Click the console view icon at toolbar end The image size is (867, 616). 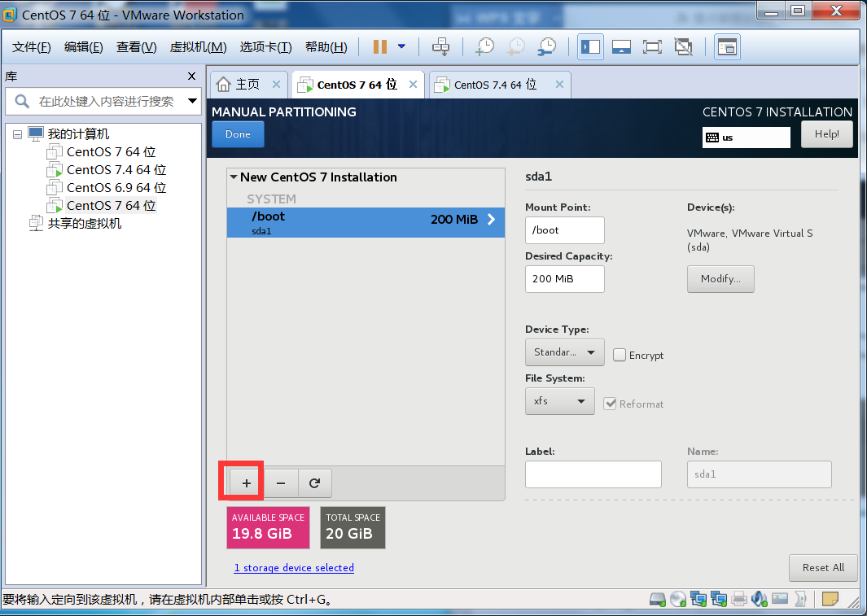727,47
